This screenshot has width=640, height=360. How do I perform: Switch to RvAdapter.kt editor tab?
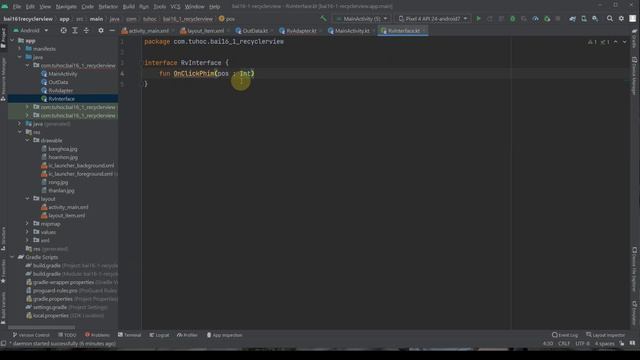(x=301, y=31)
